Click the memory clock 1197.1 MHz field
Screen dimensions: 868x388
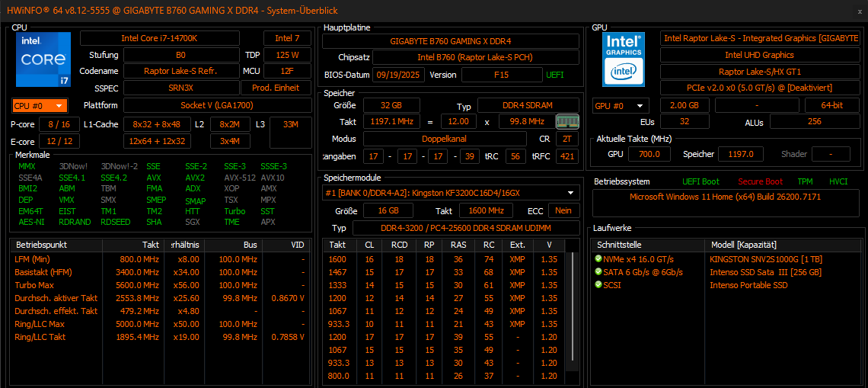click(391, 121)
